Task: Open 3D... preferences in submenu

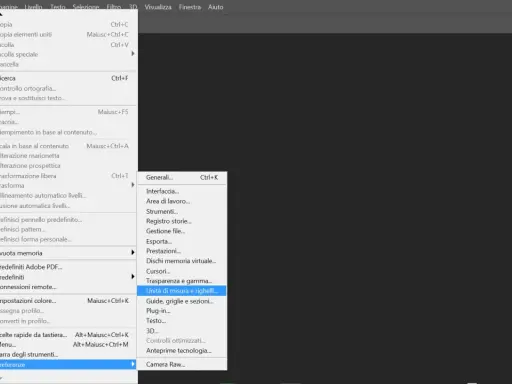Action: pyautogui.click(x=182, y=331)
